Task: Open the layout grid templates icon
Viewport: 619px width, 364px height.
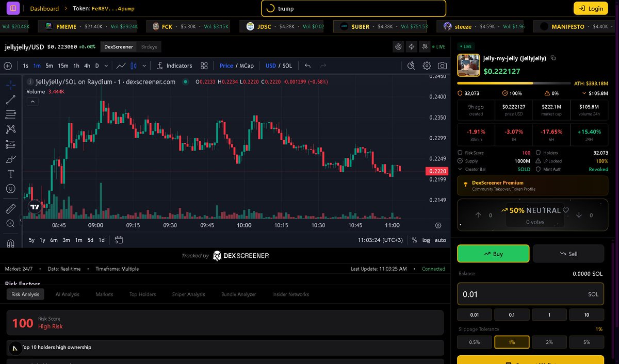Action: coord(204,65)
